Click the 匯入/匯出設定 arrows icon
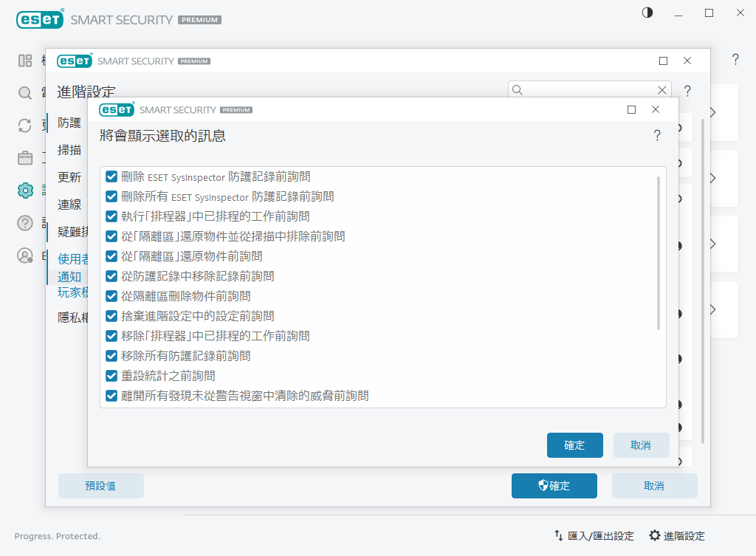 (x=558, y=535)
